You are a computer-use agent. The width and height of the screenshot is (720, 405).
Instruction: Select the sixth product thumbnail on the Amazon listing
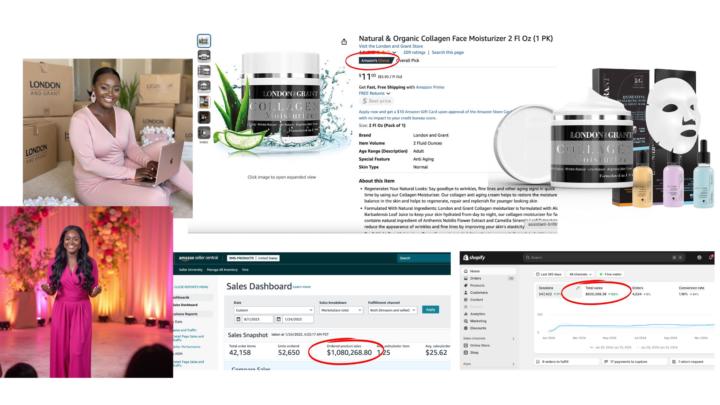pos(204,118)
